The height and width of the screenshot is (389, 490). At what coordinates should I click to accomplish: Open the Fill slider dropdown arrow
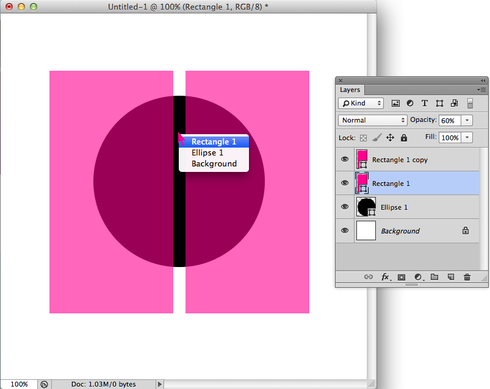pos(467,137)
